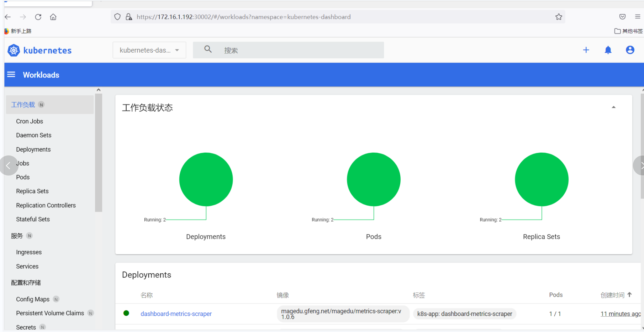Click the 1 / 1 Pods count
Screen dimensions: 644x332
tap(555, 314)
